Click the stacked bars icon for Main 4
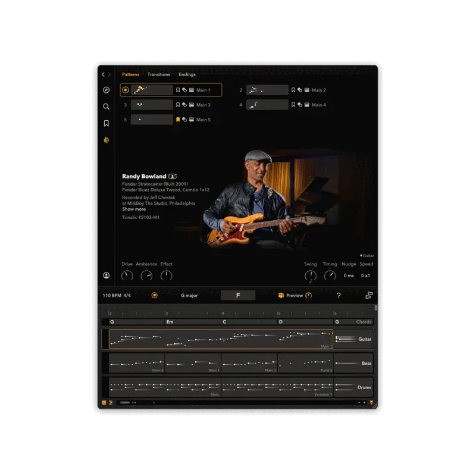The width and height of the screenshot is (476, 476). tap(307, 105)
